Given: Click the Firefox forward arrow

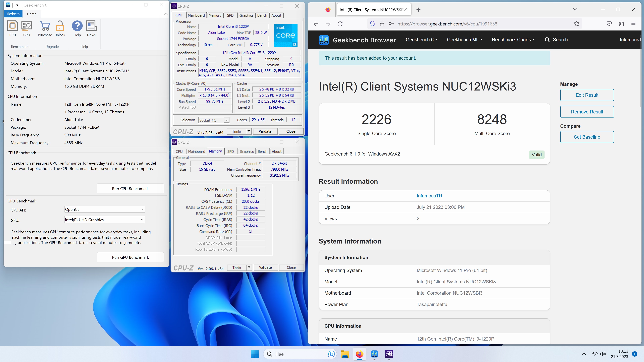Looking at the screenshot, I should 328,24.
